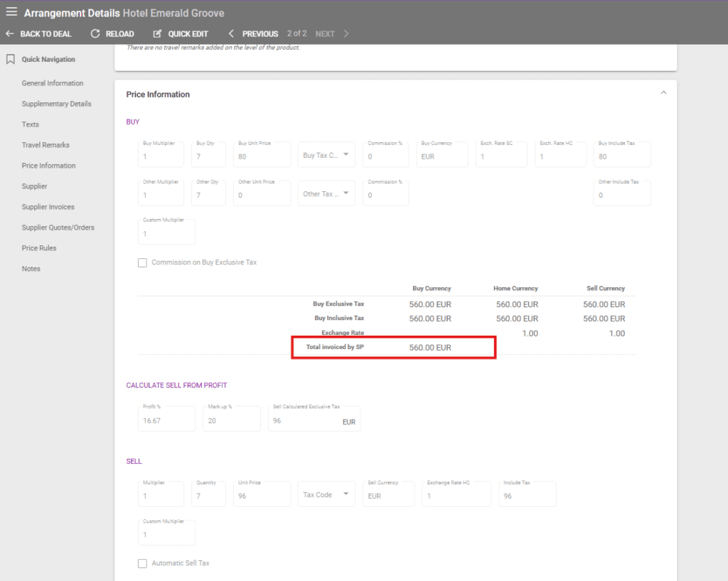The image size is (728, 581).
Task: Focus the Mark up % input field
Action: click(231, 421)
